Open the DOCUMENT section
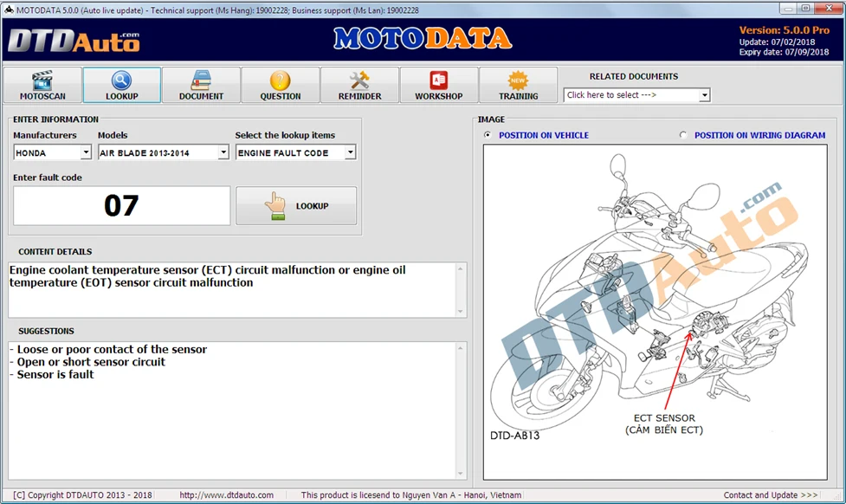Image resolution: width=846 pixels, height=504 pixels. (201, 84)
